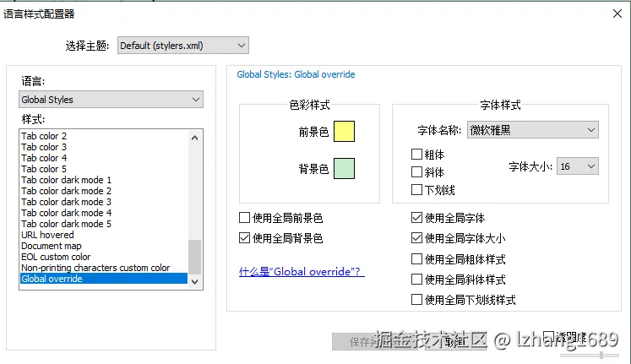Screen dimensions: 631x364
Task: Open the 字体大小 font size dropdown
Action: (x=577, y=166)
